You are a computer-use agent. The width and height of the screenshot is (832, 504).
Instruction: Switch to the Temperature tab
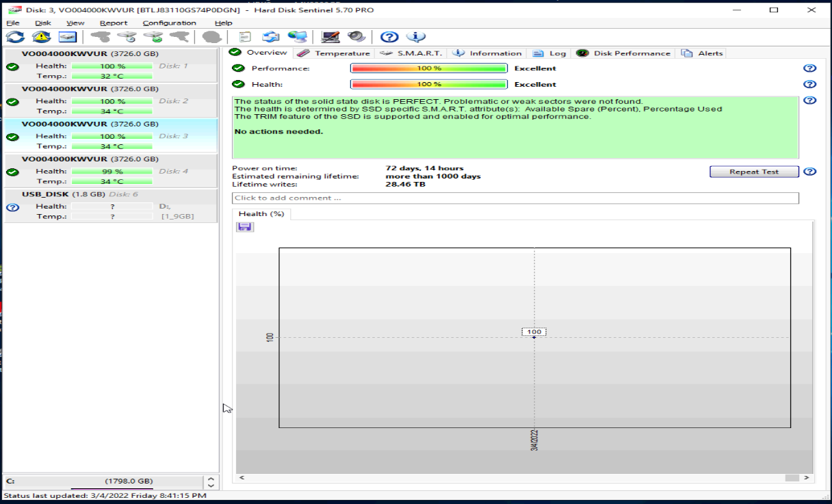pyautogui.click(x=334, y=53)
